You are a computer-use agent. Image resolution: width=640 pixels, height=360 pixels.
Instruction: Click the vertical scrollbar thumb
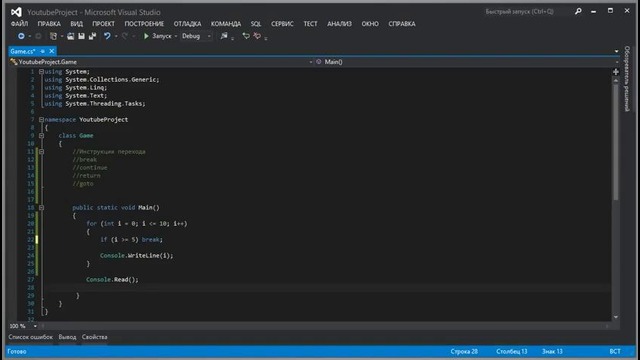616,142
